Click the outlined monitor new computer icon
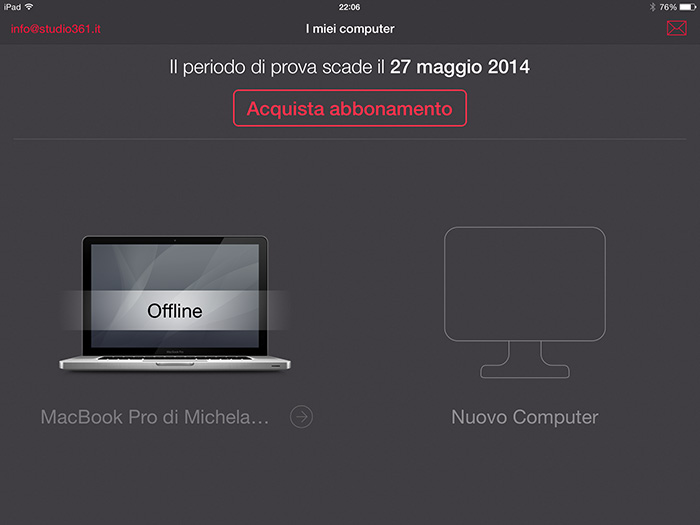Image resolution: width=700 pixels, height=525 pixels. (525, 302)
